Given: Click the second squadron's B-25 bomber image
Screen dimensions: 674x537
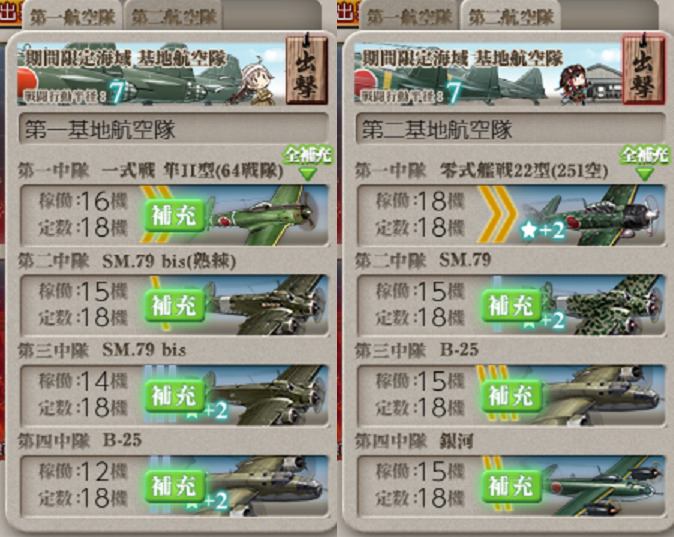Looking at the screenshot, I should tap(604, 395).
